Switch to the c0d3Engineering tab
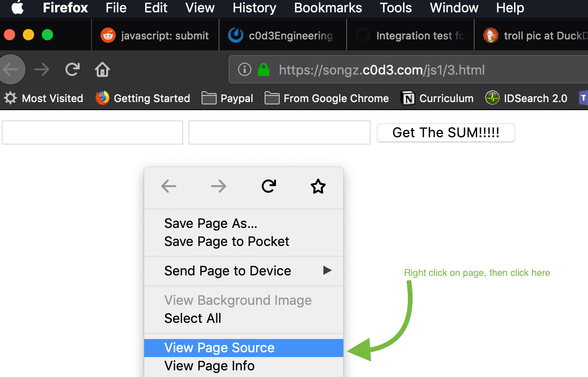 point(283,36)
